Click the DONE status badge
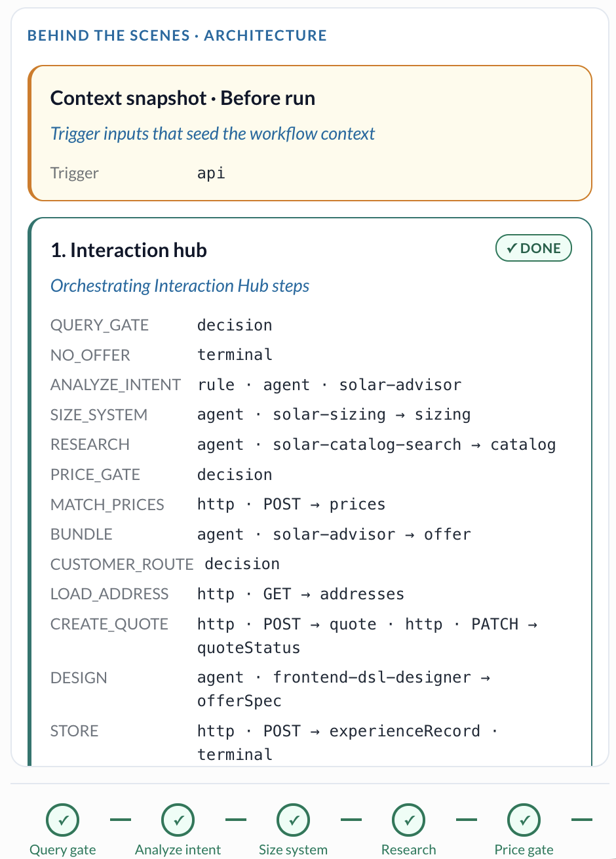 [x=533, y=249]
